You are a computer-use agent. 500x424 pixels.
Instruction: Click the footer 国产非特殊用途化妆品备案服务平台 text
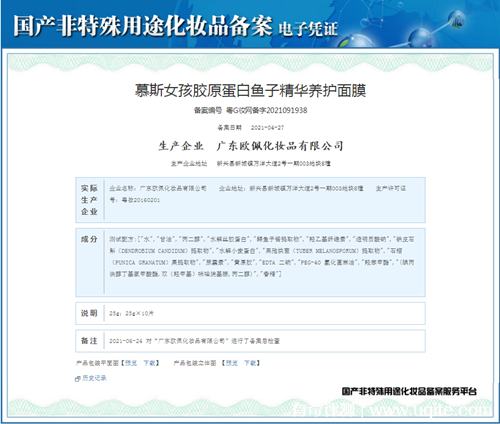409,391
